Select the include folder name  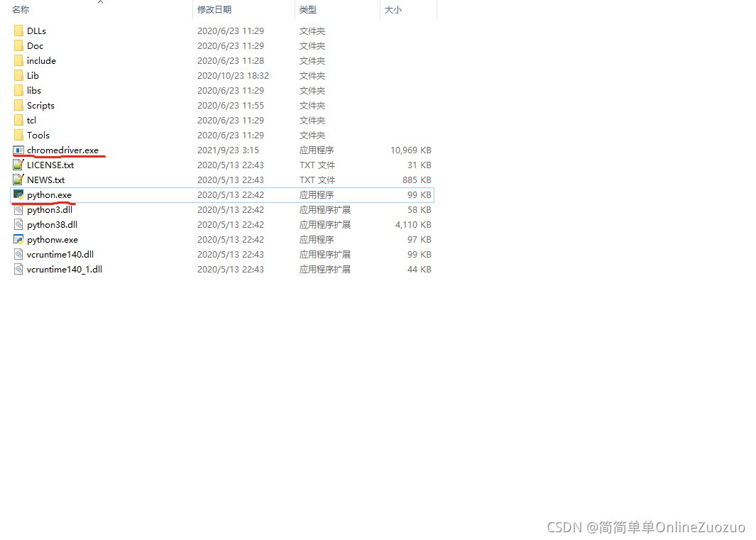(41, 61)
